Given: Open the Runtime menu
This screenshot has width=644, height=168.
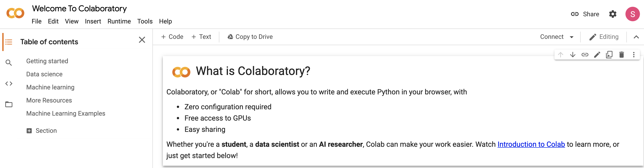Looking at the screenshot, I should click(x=119, y=21).
